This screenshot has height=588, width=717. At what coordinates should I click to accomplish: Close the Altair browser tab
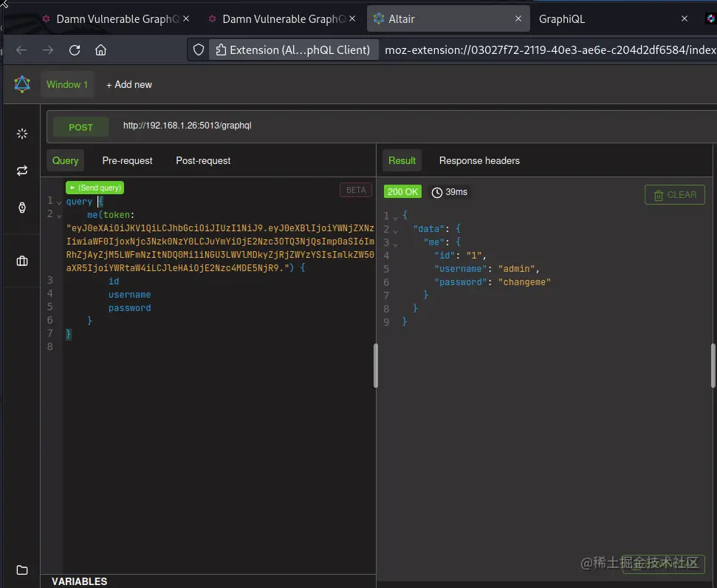518,18
